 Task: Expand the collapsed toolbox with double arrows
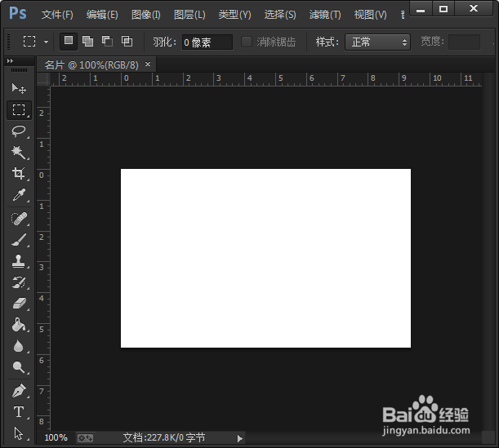coord(11,60)
